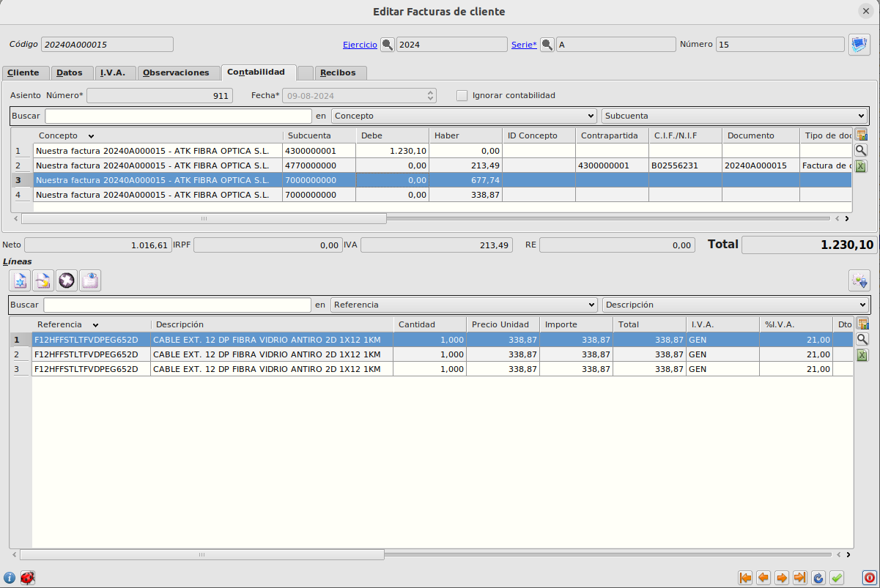The width and height of the screenshot is (880, 588).
Task: Click the Buscar field above accounting entries
Action: click(178, 116)
